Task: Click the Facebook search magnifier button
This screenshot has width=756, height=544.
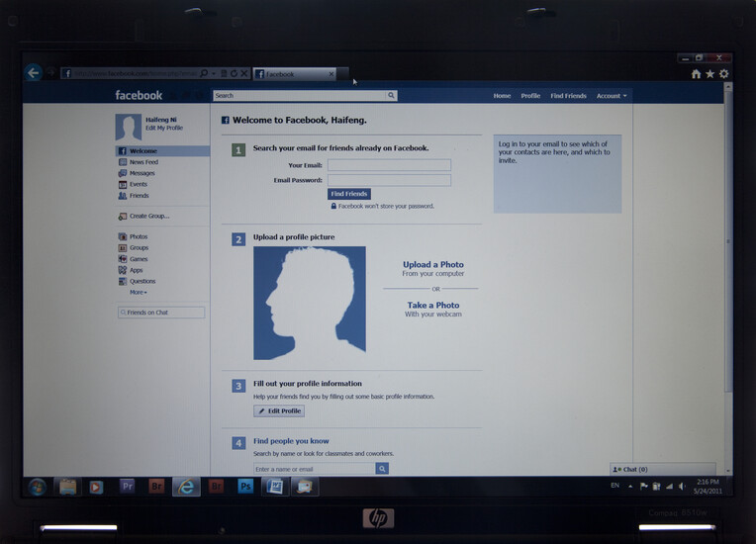Action: click(x=391, y=95)
